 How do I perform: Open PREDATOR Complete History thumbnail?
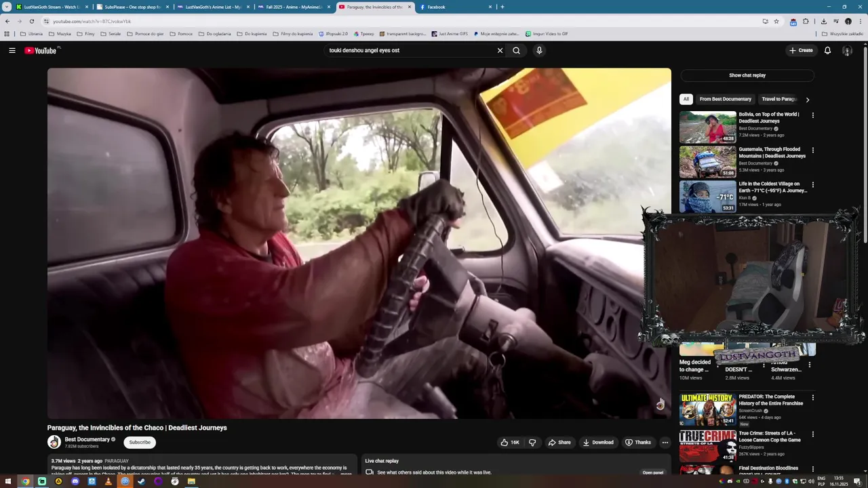pos(707,409)
